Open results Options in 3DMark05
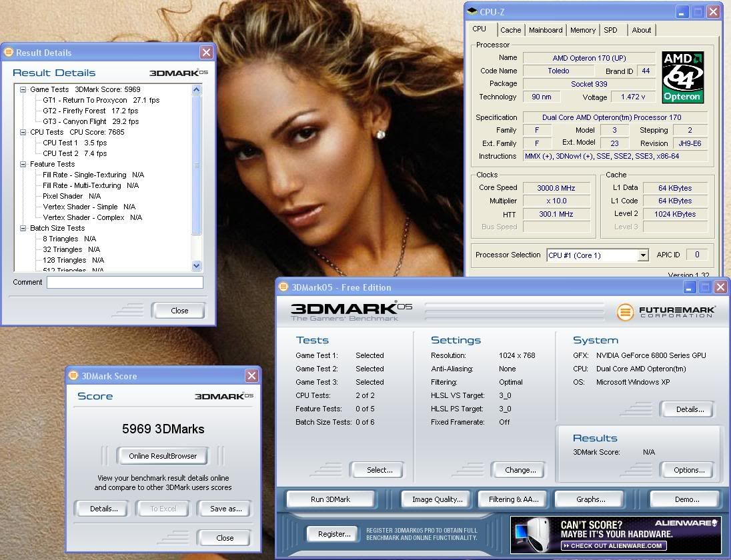Screen dimensions: 731x560 click(x=689, y=470)
